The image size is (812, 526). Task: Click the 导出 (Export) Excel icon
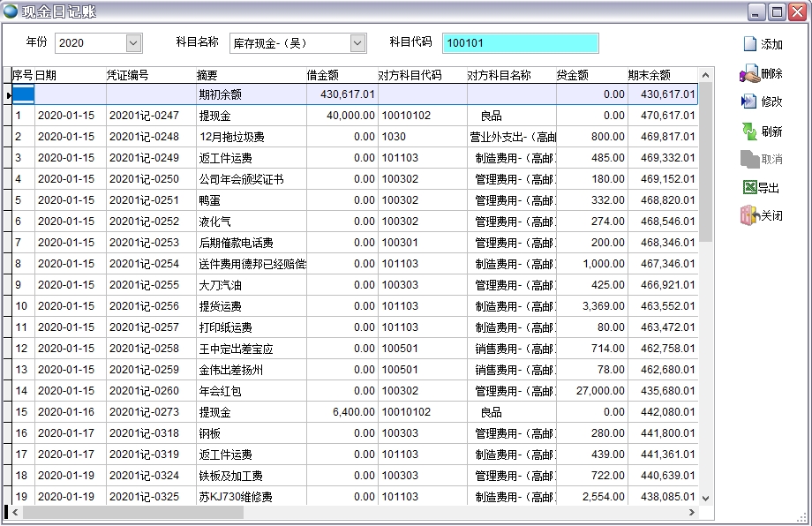(x=750, y=187)
